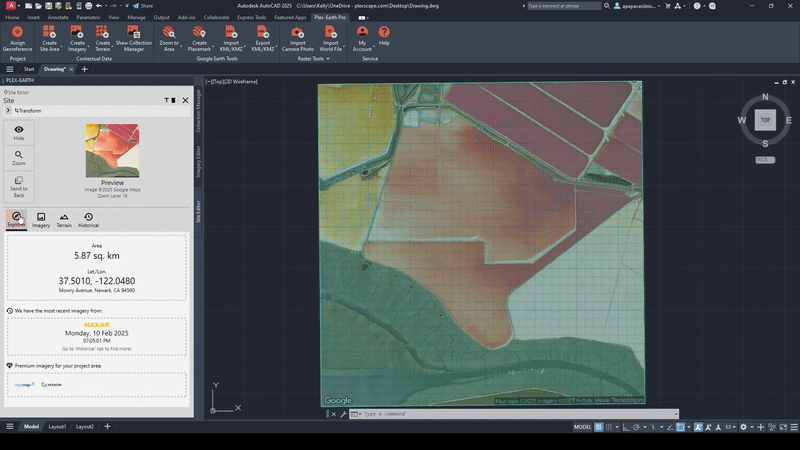Click the Type a keyword search box

[x=564, y=6]
